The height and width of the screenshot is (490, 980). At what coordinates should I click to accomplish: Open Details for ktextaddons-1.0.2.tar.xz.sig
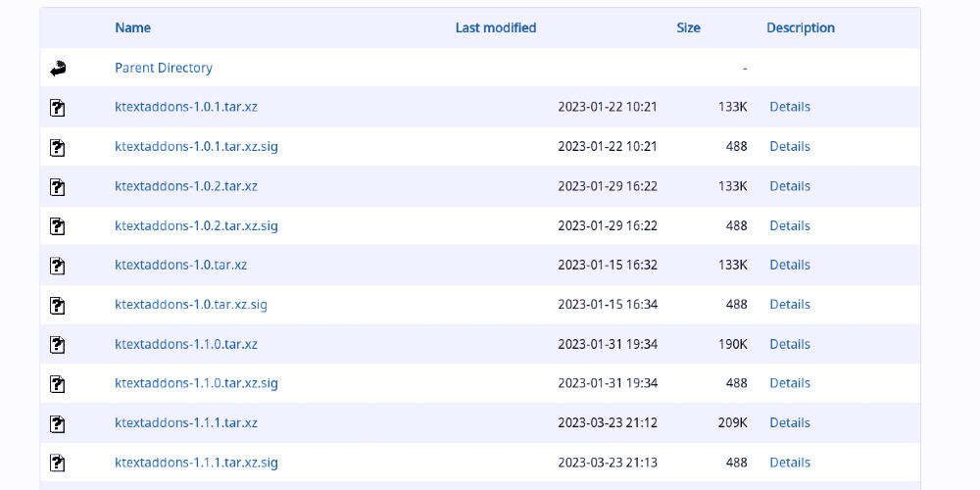[789, 225]
